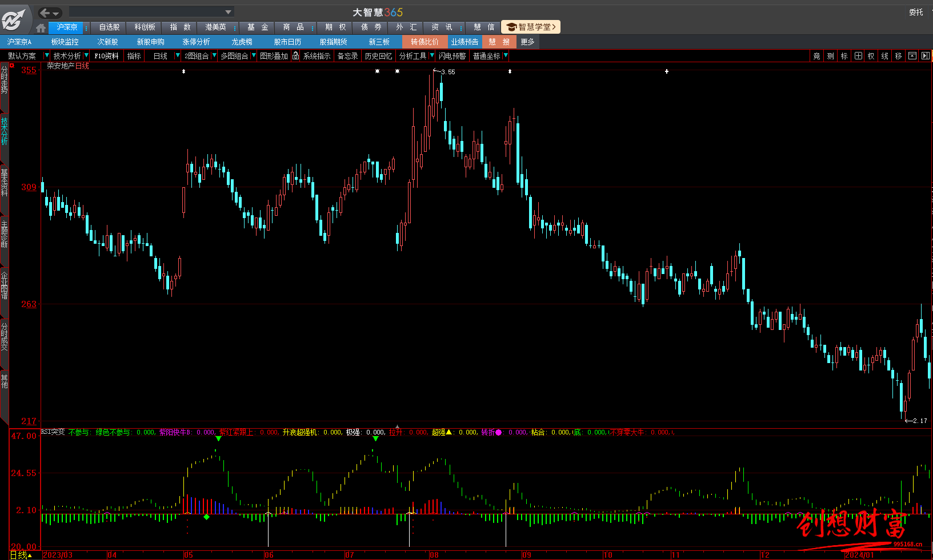Open the 日线 period dropdown arrow
The width and height of the screenshot is (933, 560).
(178, 55)
